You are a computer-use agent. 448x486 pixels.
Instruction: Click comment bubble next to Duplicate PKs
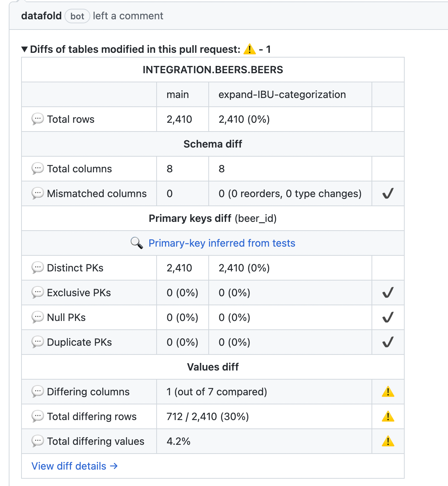38,342
